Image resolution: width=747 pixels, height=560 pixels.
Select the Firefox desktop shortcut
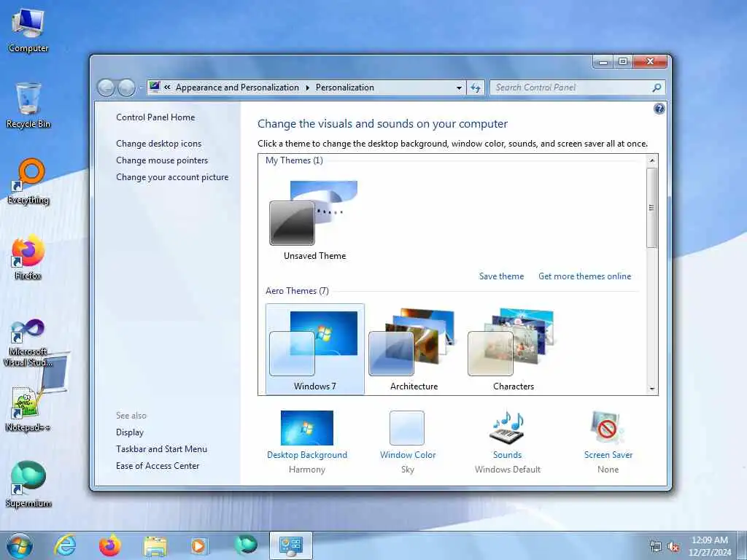[28, 257]
